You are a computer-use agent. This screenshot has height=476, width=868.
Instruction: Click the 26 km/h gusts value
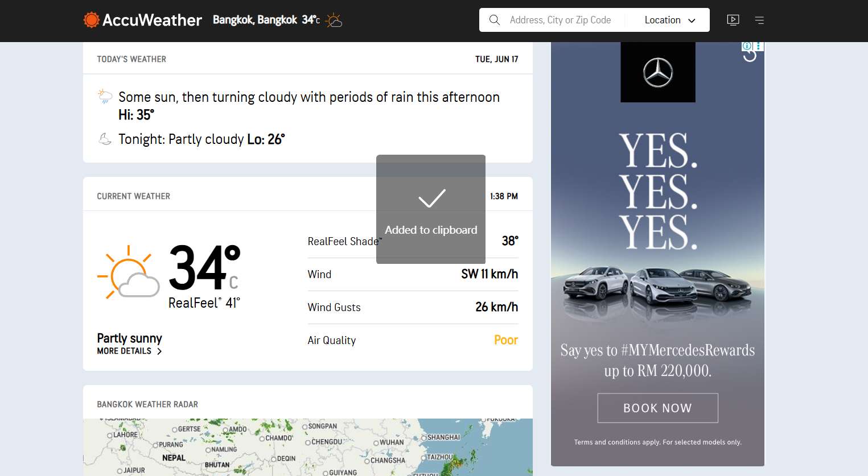point(497,307)
